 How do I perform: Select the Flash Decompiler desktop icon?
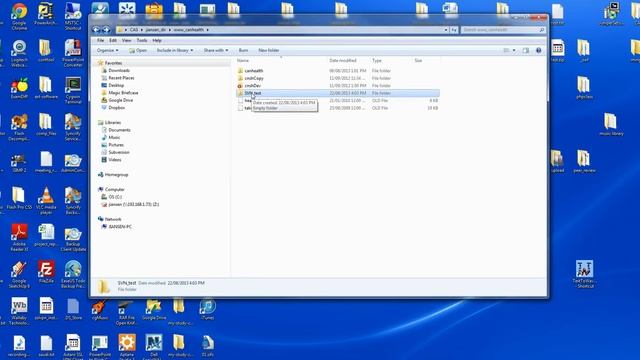[19, 127]
